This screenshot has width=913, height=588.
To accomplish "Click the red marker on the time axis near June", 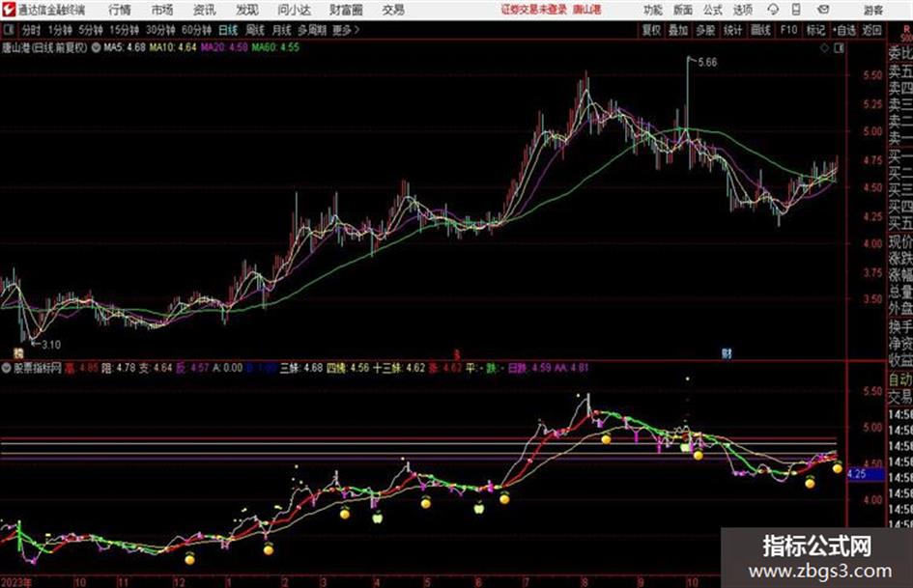I will tap(457, 354).
